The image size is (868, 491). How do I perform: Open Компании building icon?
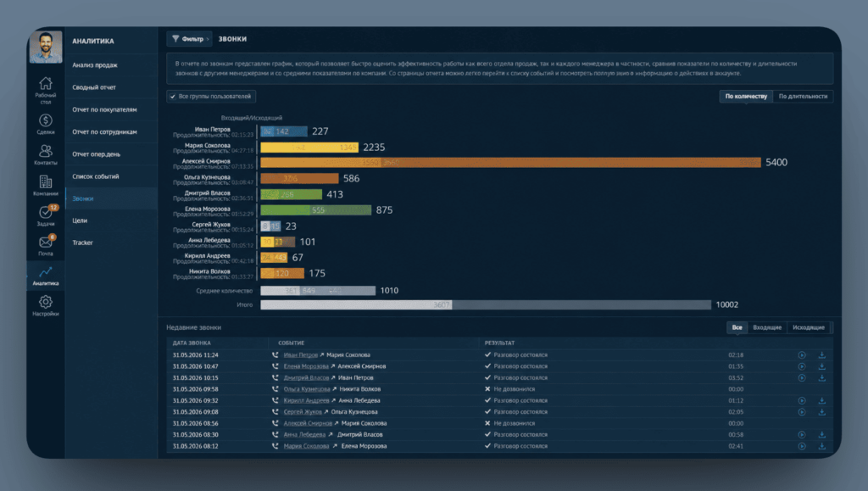click(46, 181)
